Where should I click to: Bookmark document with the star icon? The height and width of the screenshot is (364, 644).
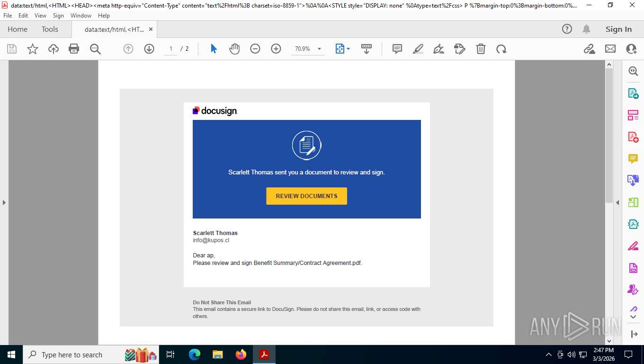point(33,49)
